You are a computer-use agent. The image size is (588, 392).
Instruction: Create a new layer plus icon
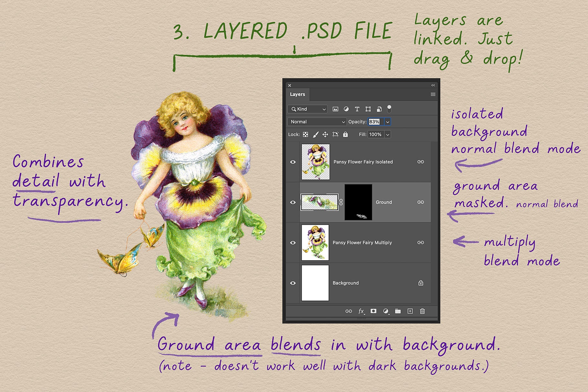pyautogui.click(x=410, y=311)
